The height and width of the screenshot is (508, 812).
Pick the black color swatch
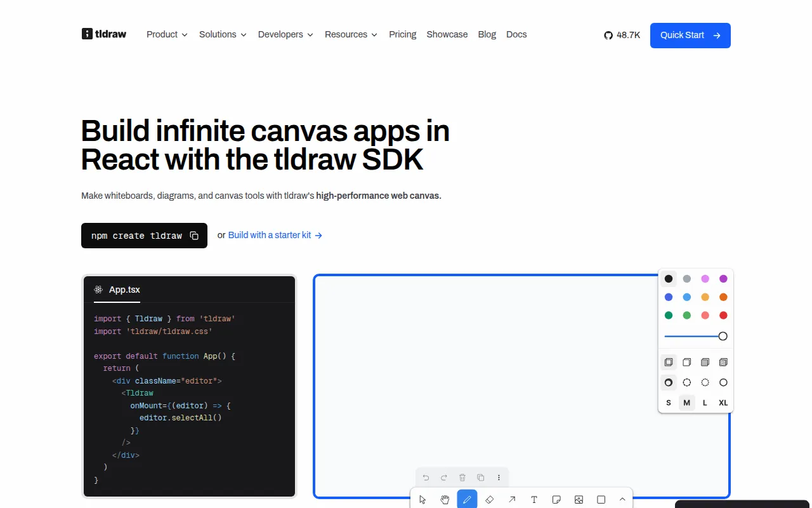[669, 279]
